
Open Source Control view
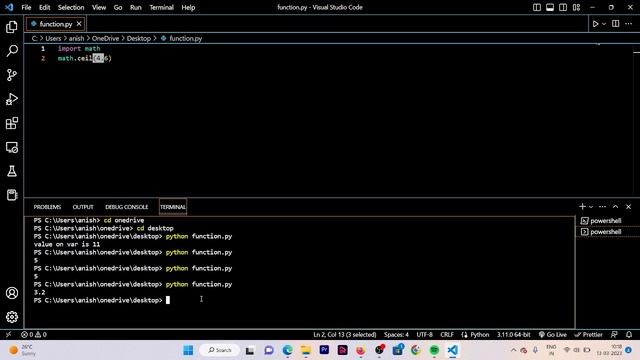(12, 75)
